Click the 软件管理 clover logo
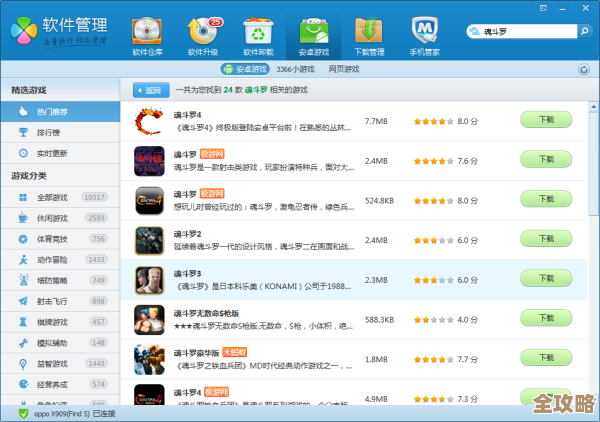Viewport: 600px width, 422px height. [24, 31]
